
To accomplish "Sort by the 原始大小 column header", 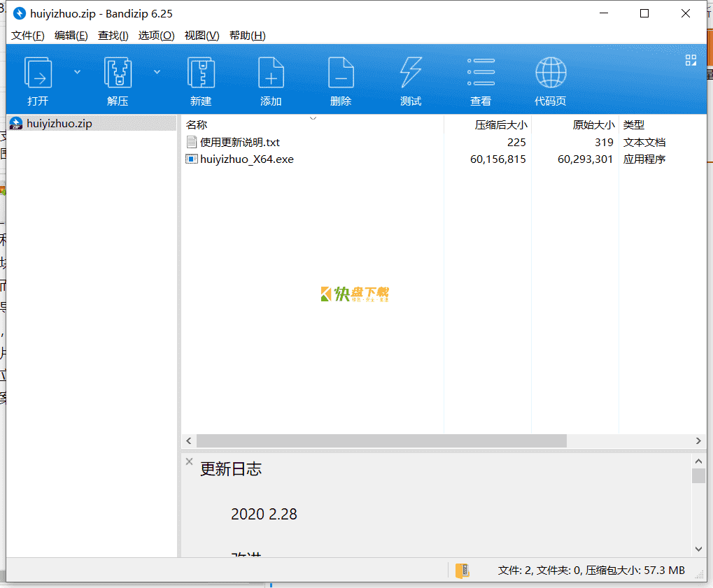I will (x=593, y=124).
